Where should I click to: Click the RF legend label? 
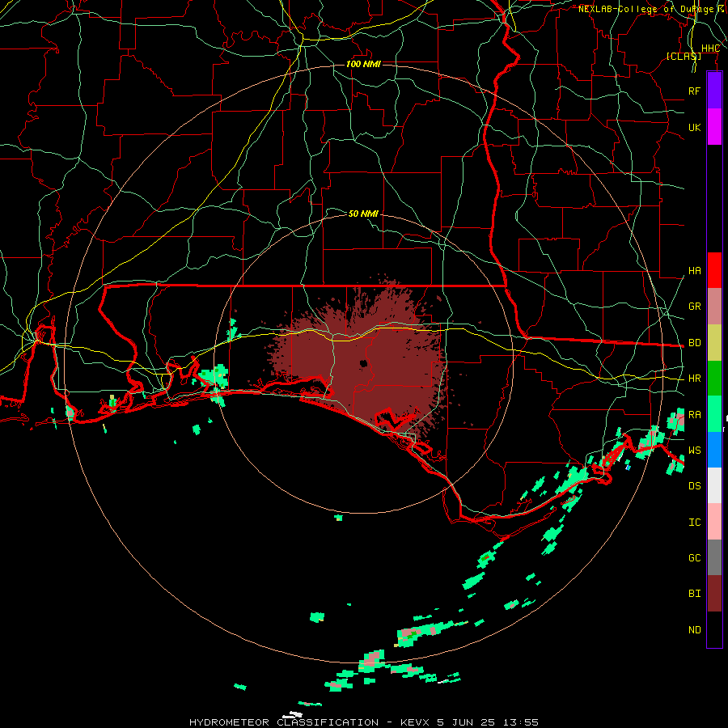pyautogui.click(x=694, y=91)
